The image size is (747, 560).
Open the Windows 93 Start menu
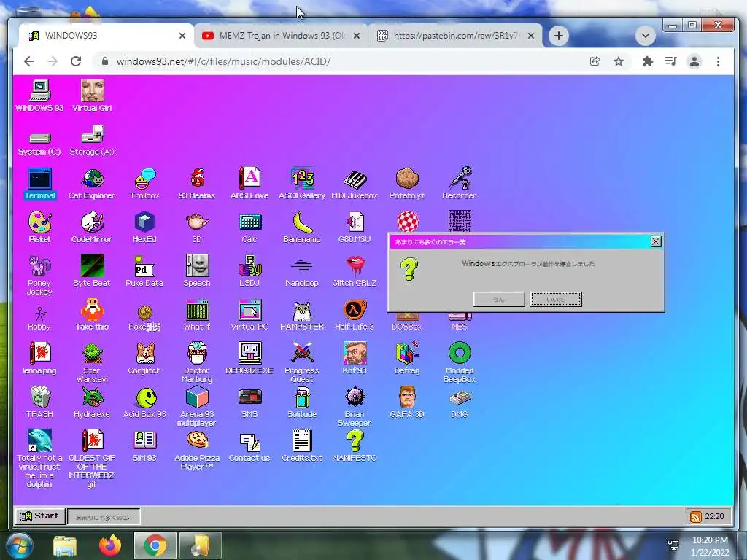40,516
